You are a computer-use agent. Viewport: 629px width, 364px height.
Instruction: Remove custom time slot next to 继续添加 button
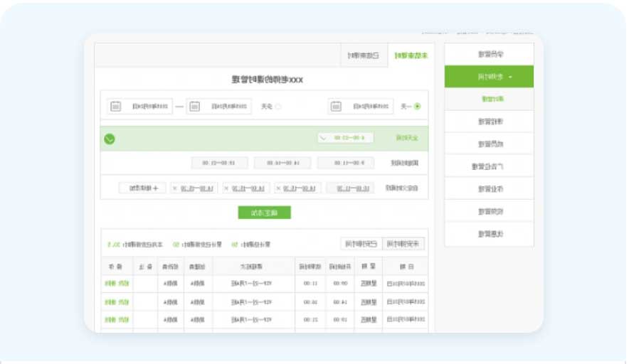[x=173, y=188]
